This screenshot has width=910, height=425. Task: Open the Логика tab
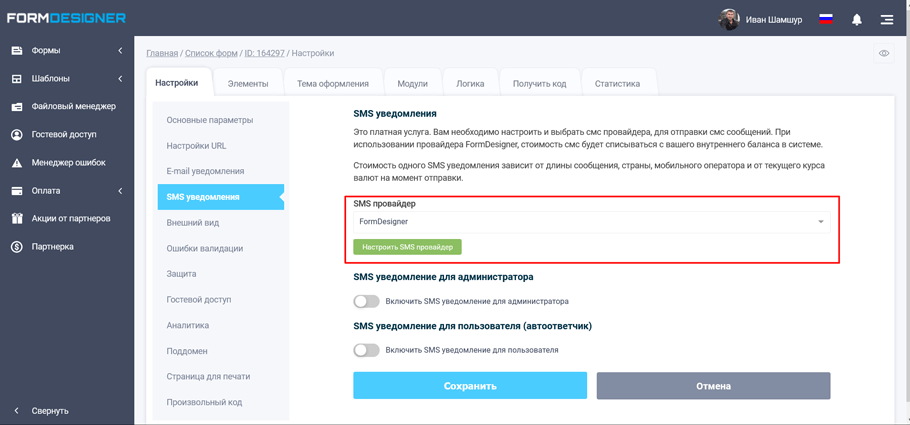click(470, 84)
